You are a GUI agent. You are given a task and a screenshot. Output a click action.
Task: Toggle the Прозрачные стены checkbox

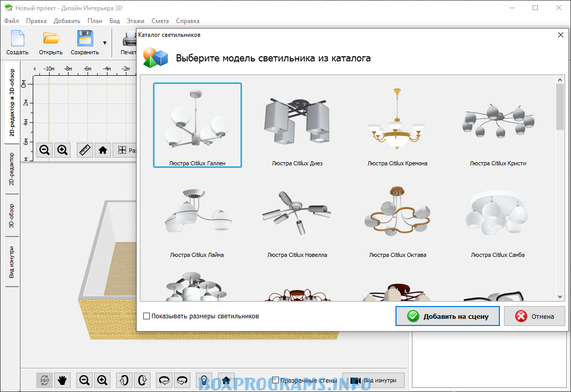click(276, 380)
